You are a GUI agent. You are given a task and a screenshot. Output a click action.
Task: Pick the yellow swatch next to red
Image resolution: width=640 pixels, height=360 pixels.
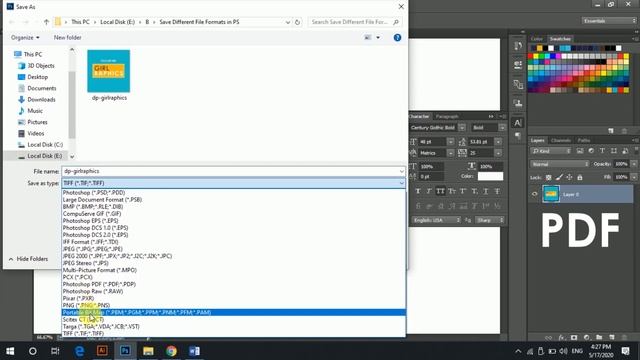click(x=536, y=56)
